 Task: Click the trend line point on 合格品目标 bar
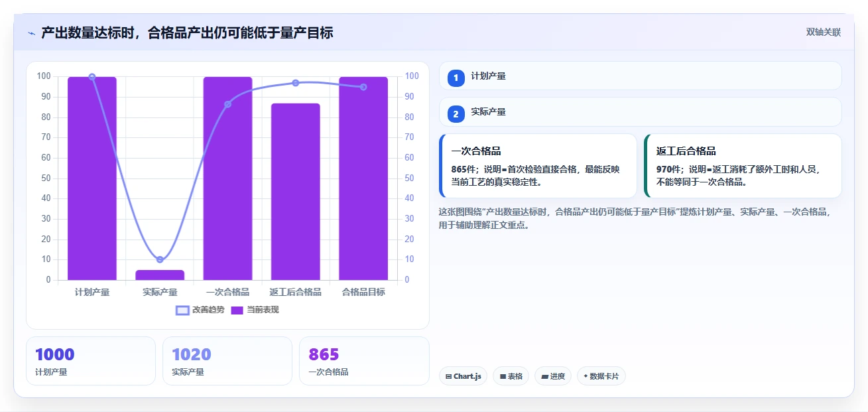363,87
